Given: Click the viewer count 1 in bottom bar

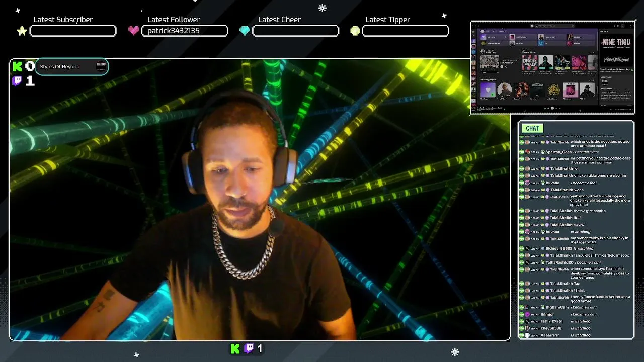Looking at the screenshot, I should [260, 348].
